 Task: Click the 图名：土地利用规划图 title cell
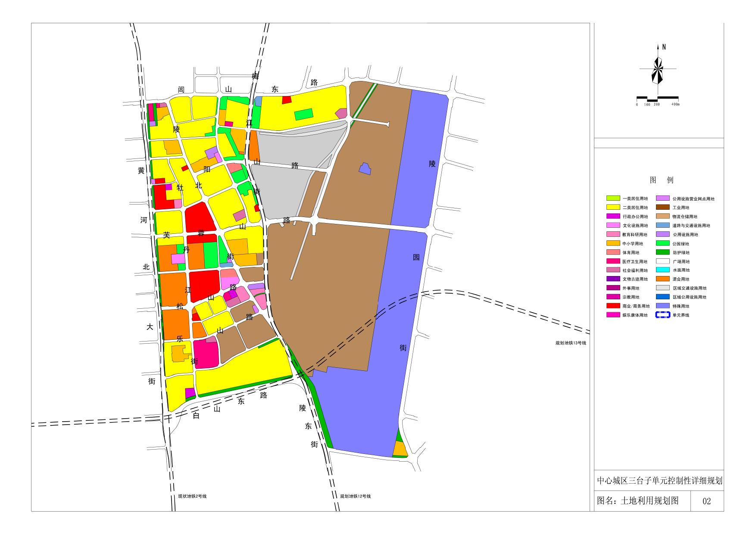[x=637, y=501]
